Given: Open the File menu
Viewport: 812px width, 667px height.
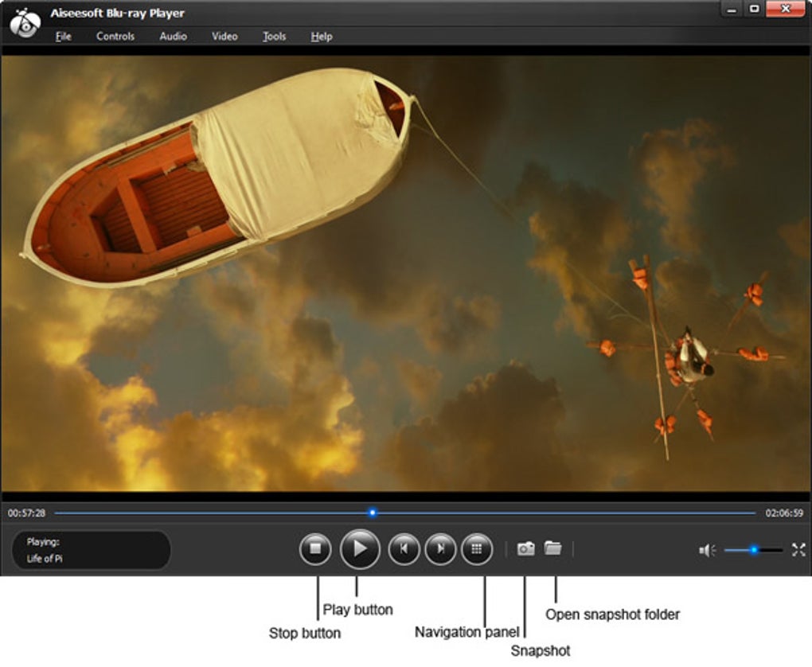Looking at the screenshot, I should click(x=63, y=37).
